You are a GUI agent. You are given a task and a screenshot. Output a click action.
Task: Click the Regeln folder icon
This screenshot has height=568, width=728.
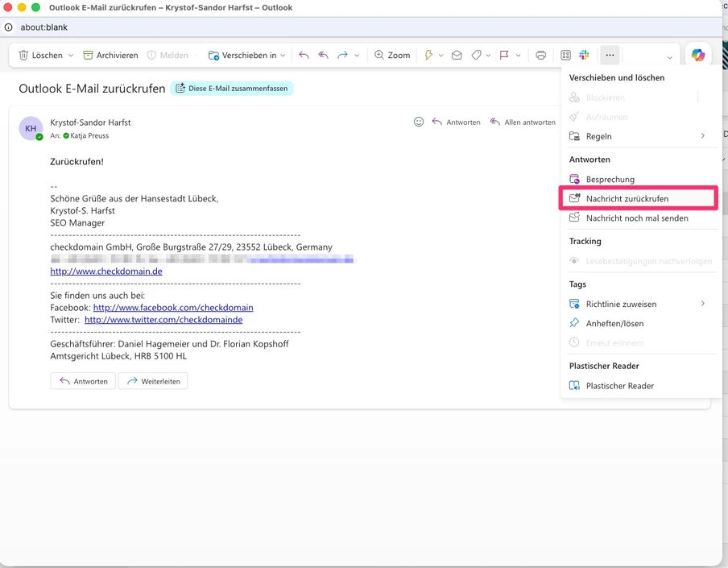[x=574, y=136]
